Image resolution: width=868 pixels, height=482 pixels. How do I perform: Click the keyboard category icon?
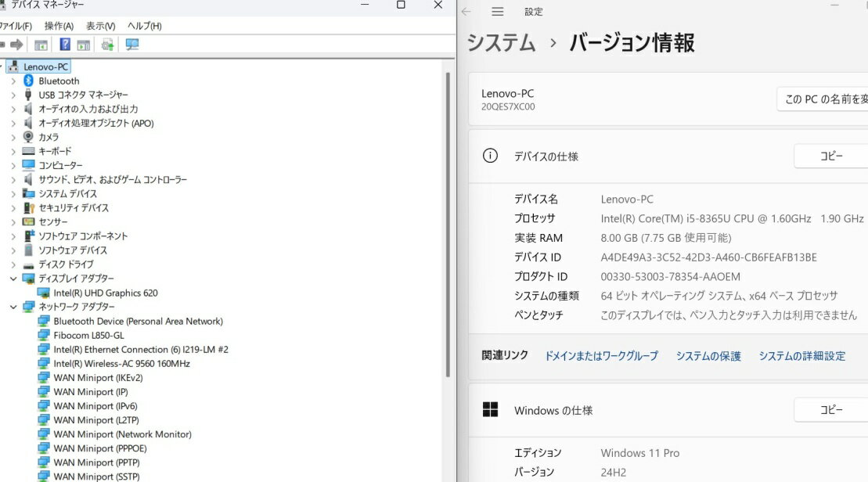click(28, 151)
